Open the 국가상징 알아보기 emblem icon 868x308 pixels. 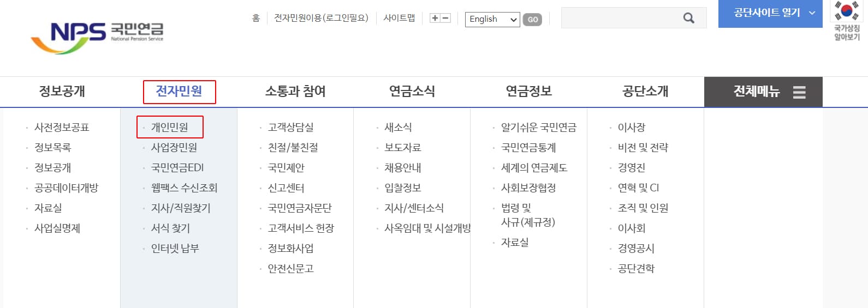[x=847, y=21]
